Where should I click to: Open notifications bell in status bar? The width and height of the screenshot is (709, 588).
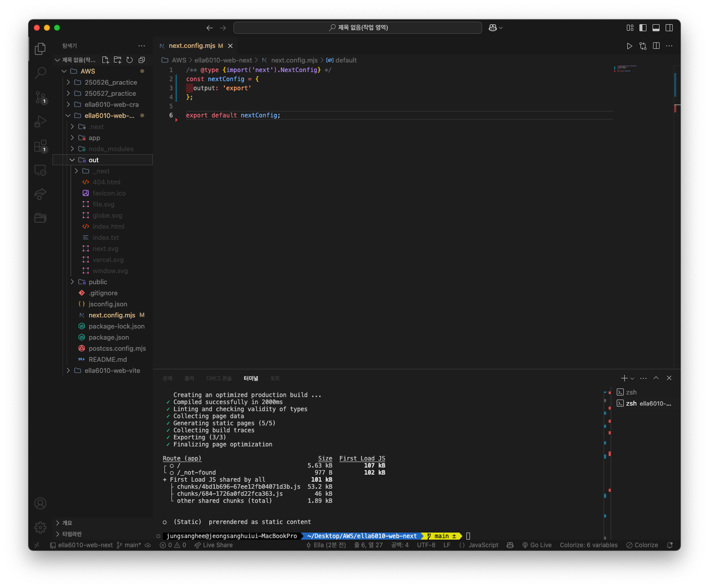pyautogui.click(x=670, y=545)
